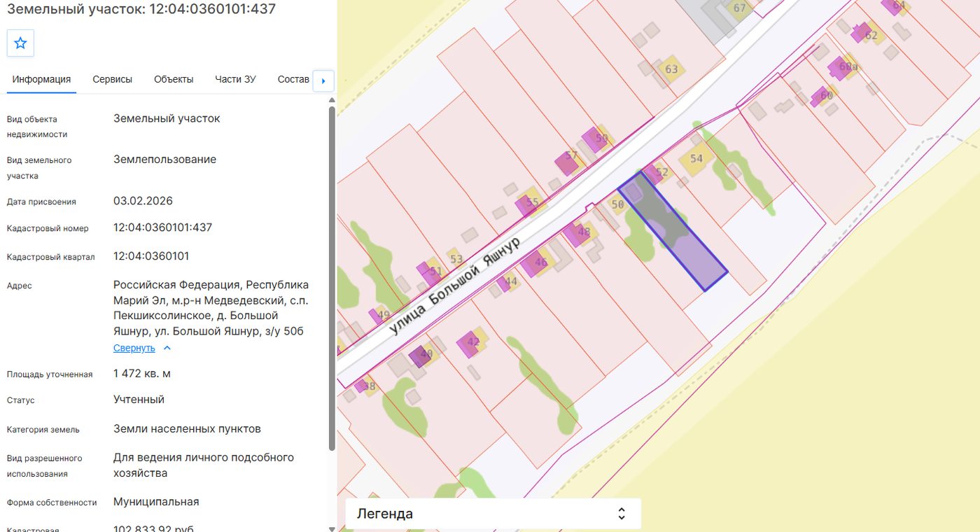Show more tabs with right arrow
The image size is (980, 532).
click(323, 80)
